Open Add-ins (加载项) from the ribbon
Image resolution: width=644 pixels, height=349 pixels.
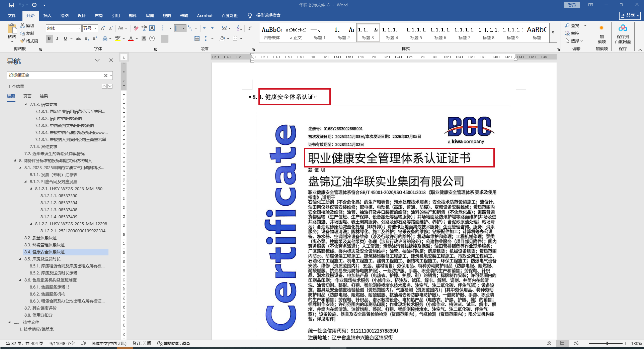coord(601,34)
